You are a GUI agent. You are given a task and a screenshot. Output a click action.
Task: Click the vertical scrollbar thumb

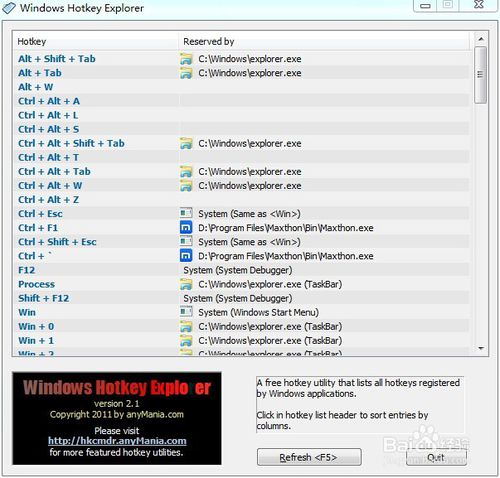481,75
